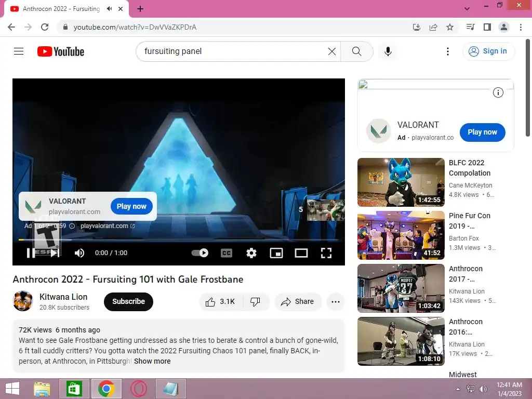The image size is (532, 399).
Task: Show hidden tray icons arrow
Action: coord(458,389)
